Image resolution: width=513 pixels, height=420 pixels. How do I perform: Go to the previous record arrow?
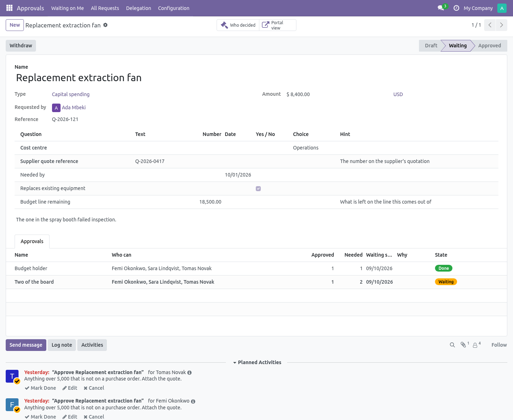490,25
